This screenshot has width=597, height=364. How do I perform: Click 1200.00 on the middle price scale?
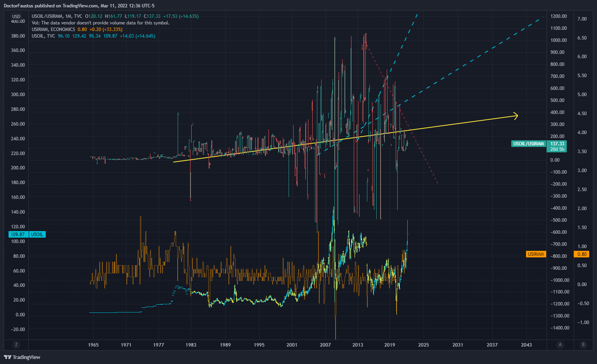click(559, 16)
